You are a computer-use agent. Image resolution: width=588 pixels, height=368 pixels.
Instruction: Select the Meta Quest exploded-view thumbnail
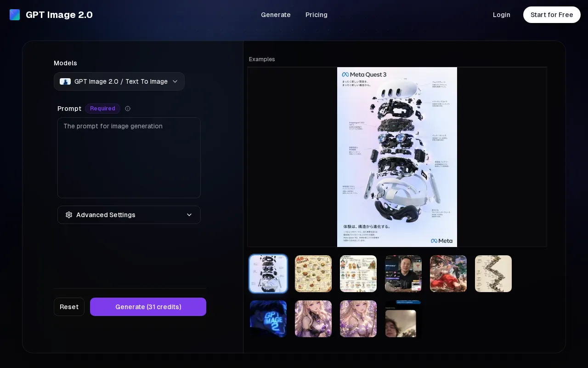(268, 274)
